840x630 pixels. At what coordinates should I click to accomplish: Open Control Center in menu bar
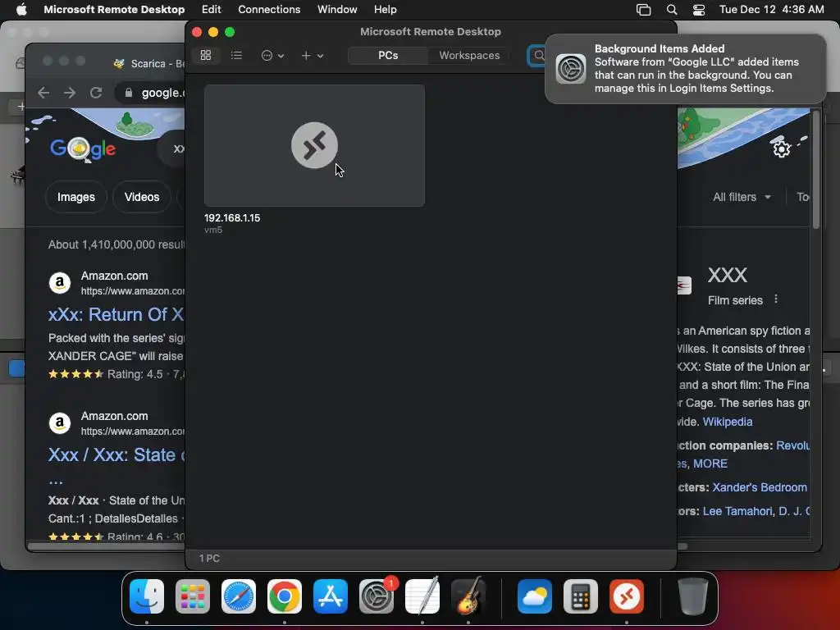pos(699,10)
